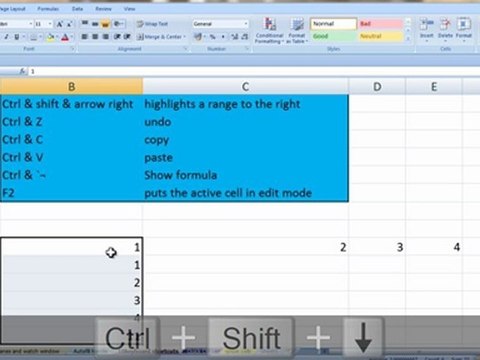Screen dimensions: 480x360
Task: Open the font name dropdown arrow
Action: coord(31,24)
